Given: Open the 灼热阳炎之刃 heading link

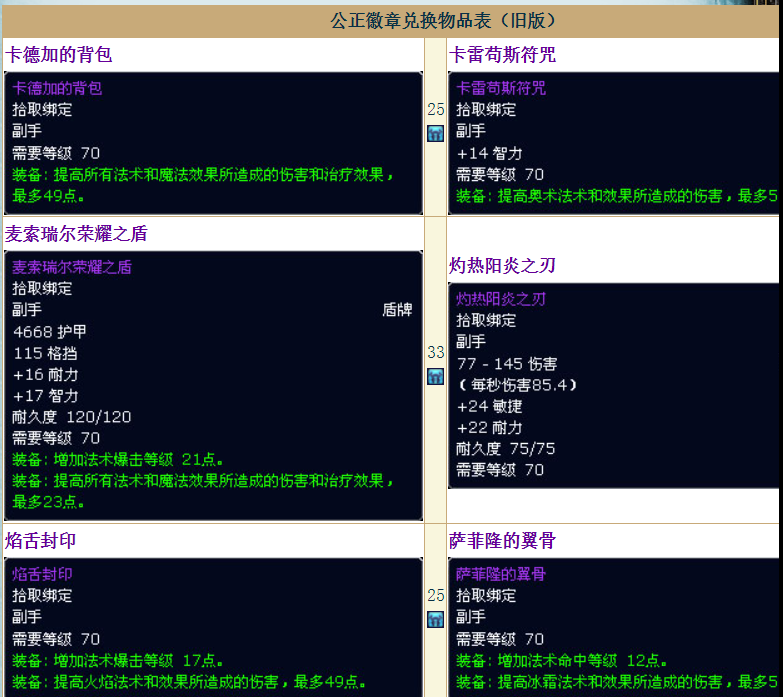Looking at the screenshot, I should point(502,265).
